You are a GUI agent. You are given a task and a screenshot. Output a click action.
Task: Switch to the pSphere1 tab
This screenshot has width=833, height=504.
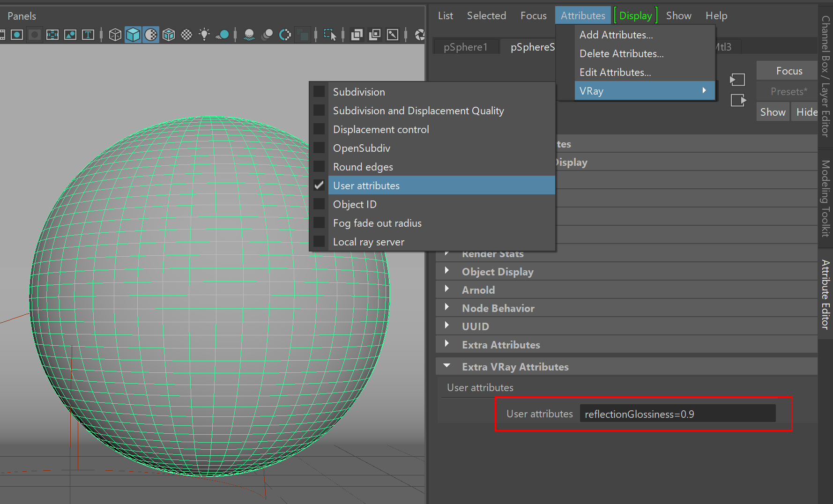point(466,47)
